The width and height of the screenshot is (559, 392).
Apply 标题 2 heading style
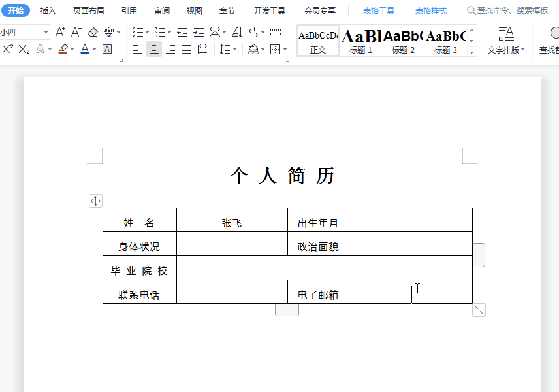coord(403,41)
